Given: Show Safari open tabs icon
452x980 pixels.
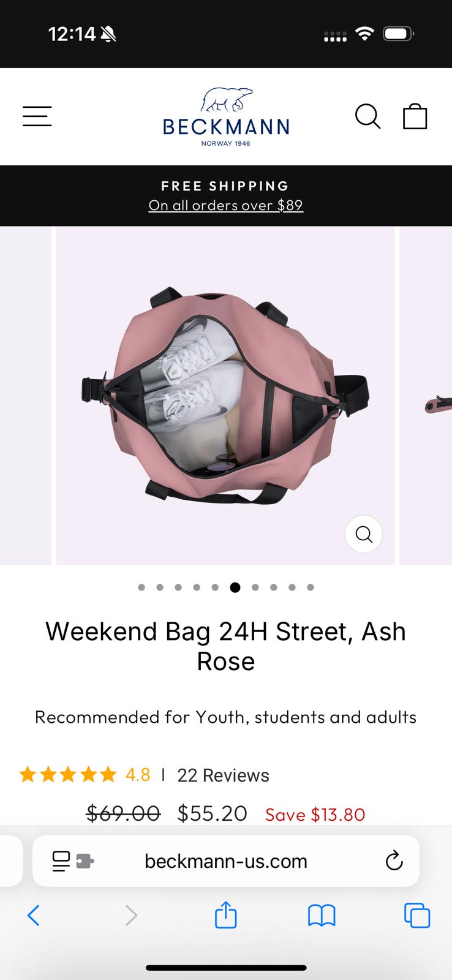Looking at the screenshot, I should click(x=417, y=916).
